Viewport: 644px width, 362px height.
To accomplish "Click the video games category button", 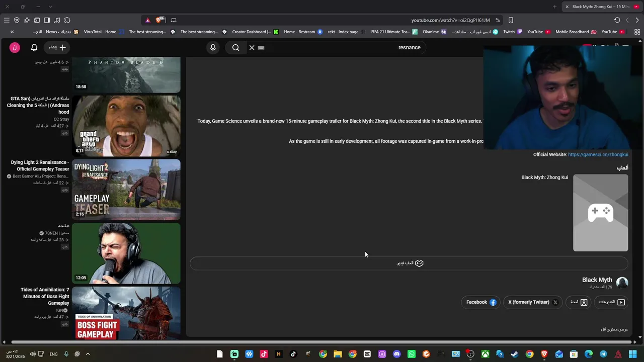I will pyautogui.click(x=409, y=263).
